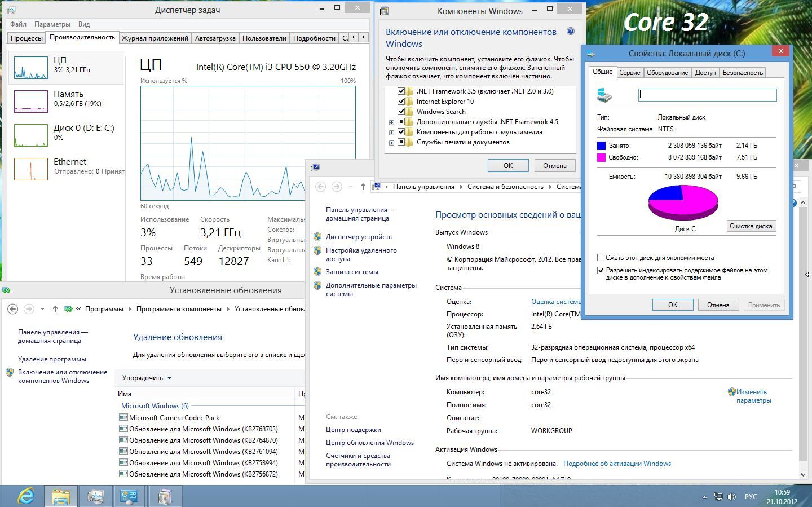Click the drive icon in Disk C properties

pos(604,95)
